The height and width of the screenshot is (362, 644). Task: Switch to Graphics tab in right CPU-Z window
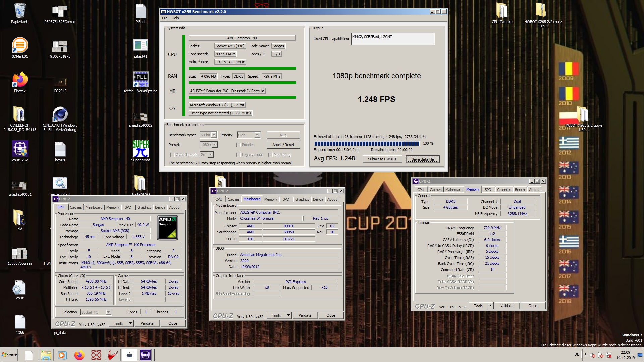(504, 190)
